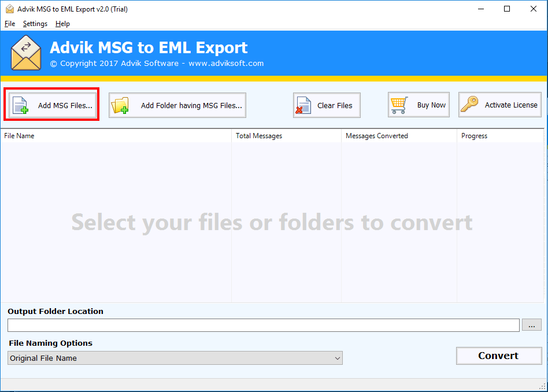Screen dimensions: 548x392
Task: Open the File Naming Options dropdown
Action: point(175,358)
